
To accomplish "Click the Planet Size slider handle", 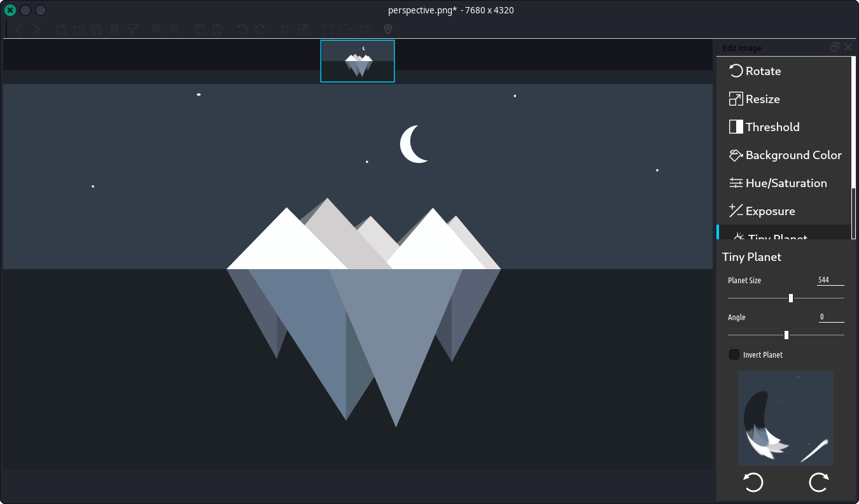I will [790, 298].
